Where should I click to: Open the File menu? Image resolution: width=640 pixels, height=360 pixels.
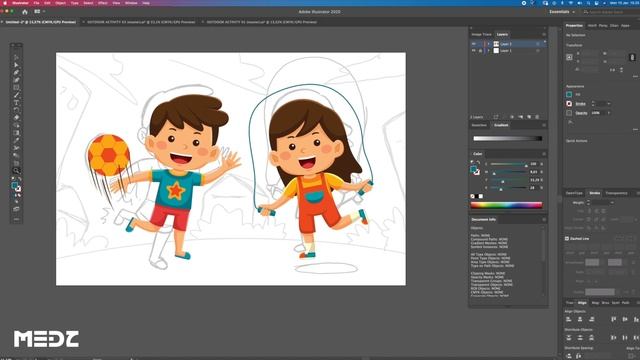36,3
